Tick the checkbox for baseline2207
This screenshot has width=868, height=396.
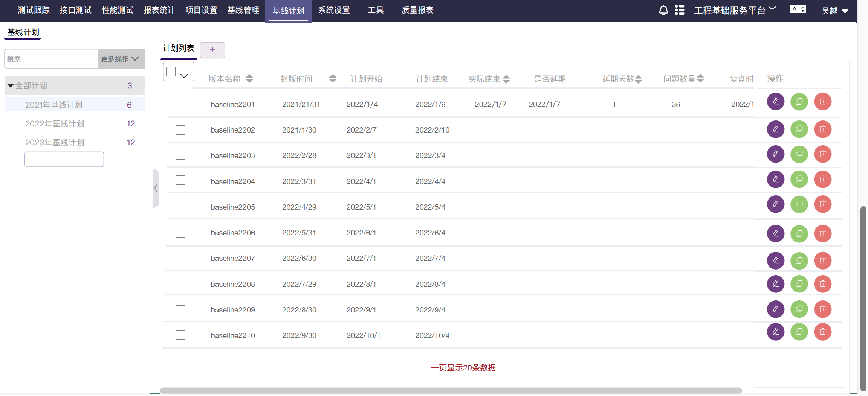pos(180,258)
